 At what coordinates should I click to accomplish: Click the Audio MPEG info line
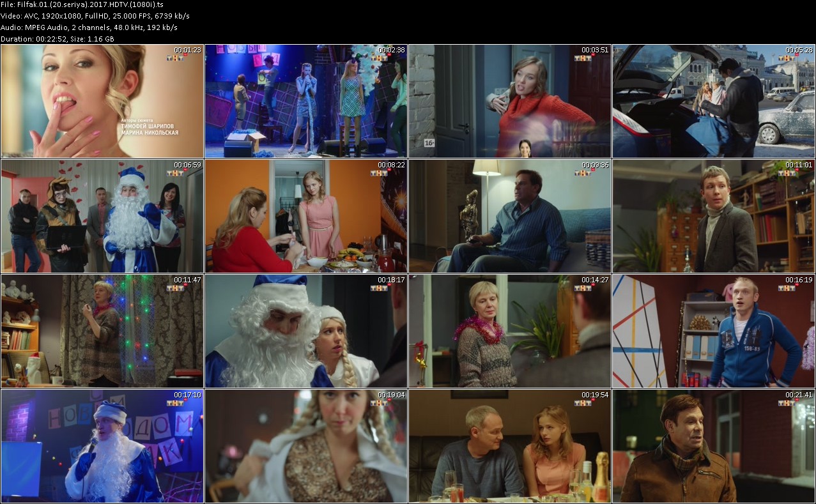click(89, 27)
